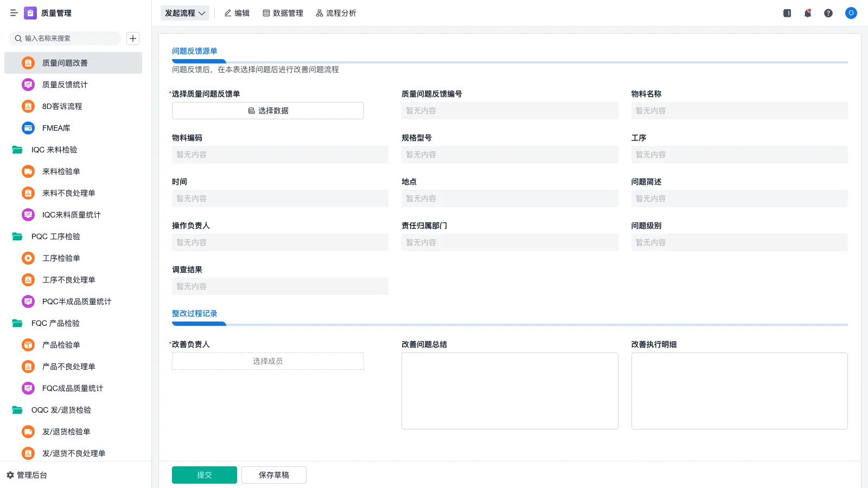Viewport: 868px width, 488px height.
Task: Click 选择成员 to choose responsible person
Action: [x=267, y=361]
